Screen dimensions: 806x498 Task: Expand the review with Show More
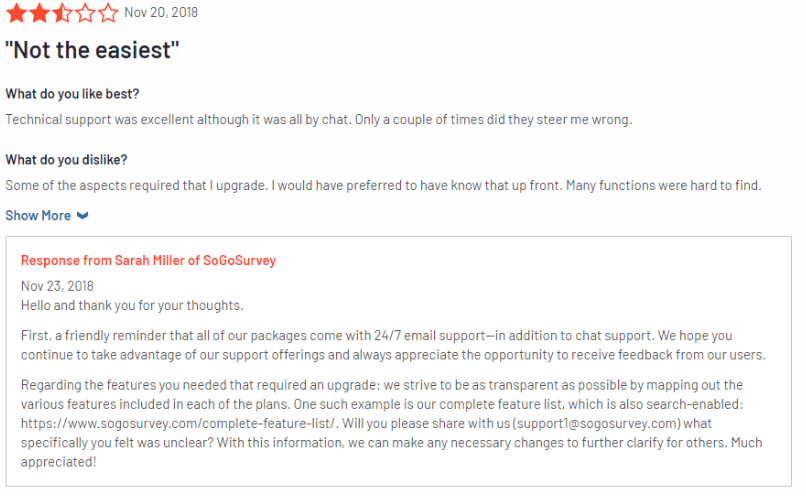point(47,216)
